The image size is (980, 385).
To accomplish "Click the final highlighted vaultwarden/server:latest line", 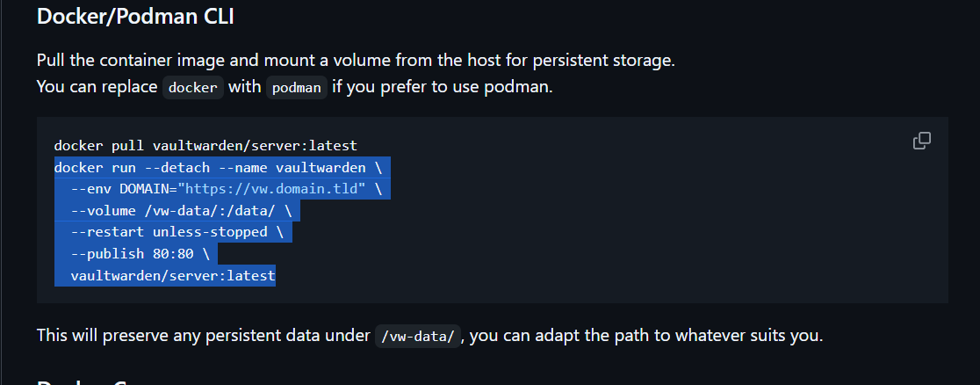I will tap(173, 276).
